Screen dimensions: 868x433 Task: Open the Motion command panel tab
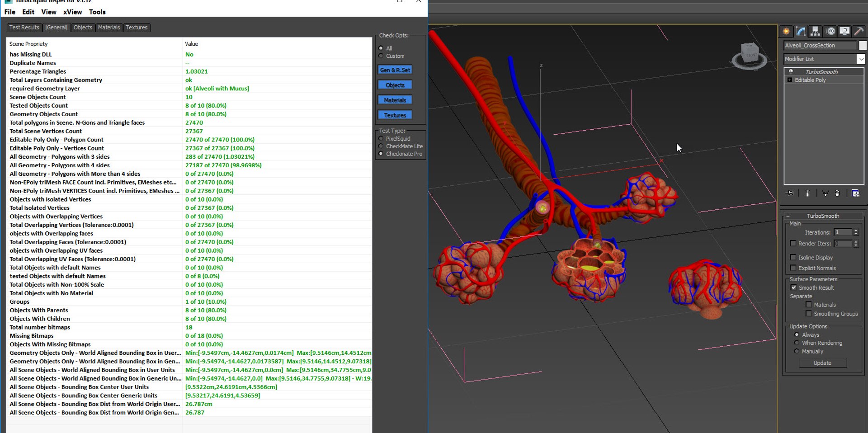(x=830, y=31)
